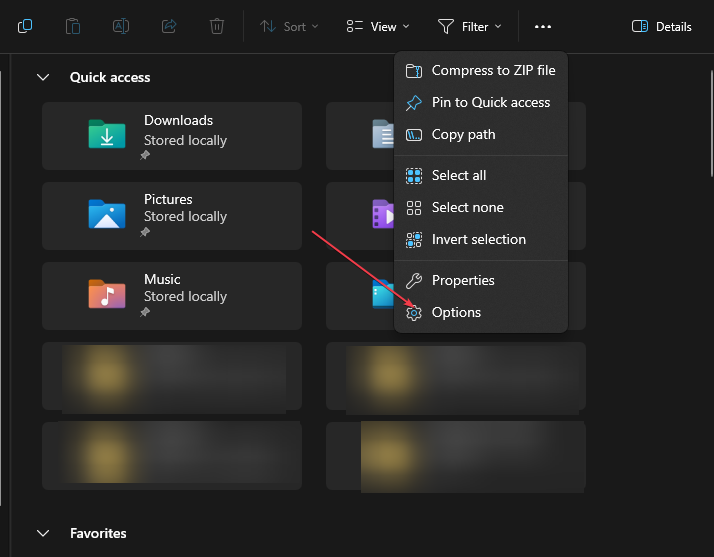
Task: Collapse the Favorites section
Action: tap(43, 533)
